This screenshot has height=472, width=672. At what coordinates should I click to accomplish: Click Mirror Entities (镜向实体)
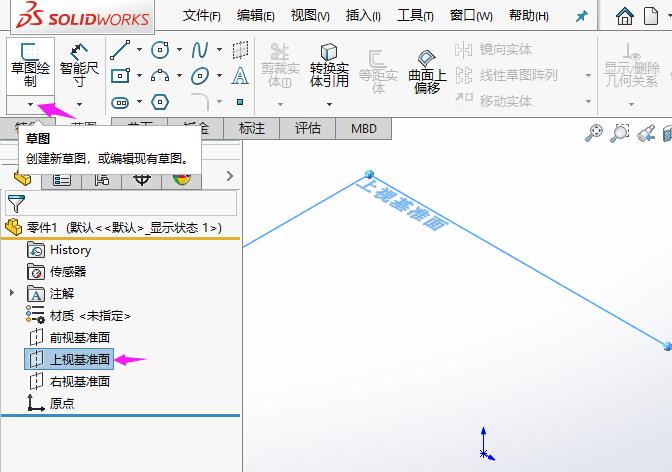point(493,50)
